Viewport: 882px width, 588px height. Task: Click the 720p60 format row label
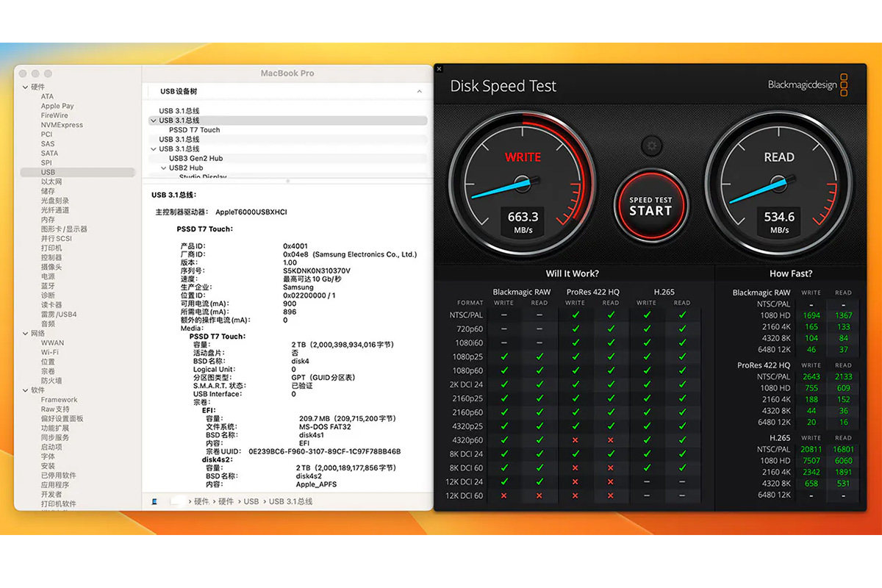471,329
